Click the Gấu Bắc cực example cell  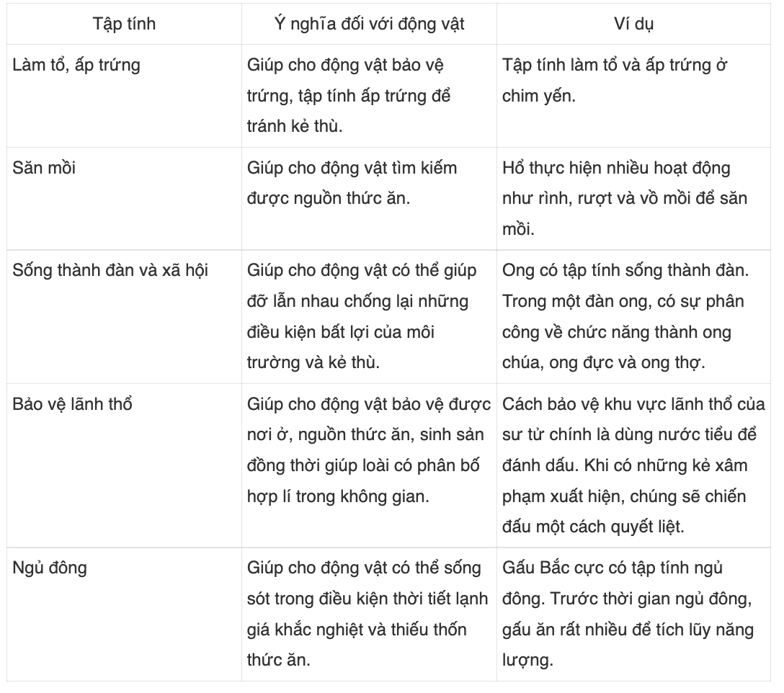coord(633,614)
